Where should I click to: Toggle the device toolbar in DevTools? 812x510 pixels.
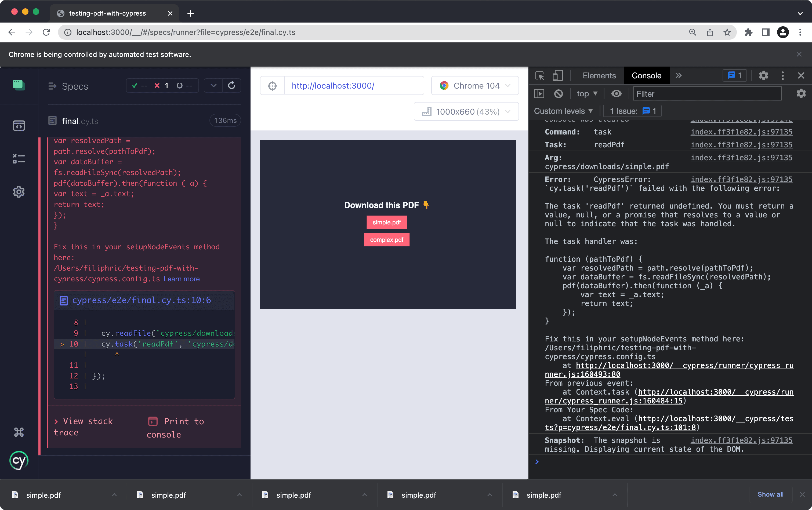coord(558,75)
